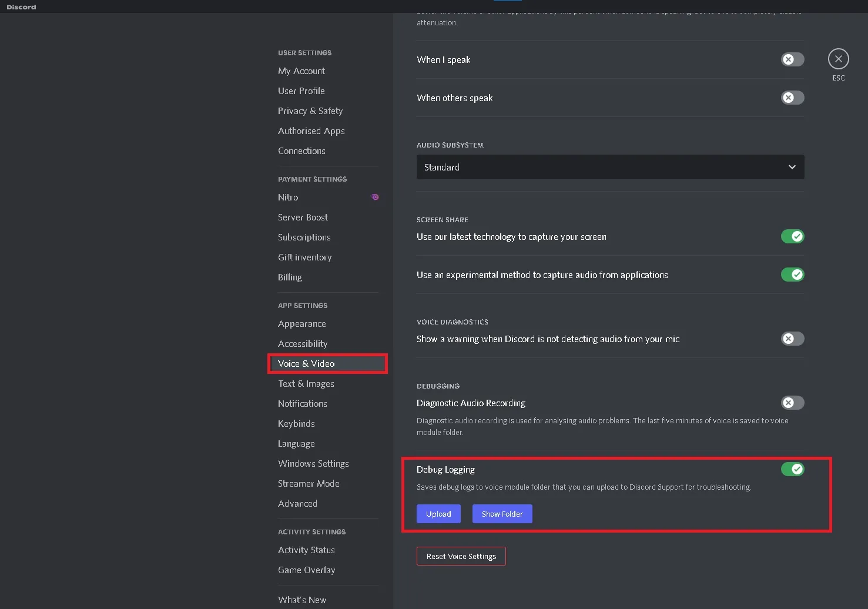Screen dimensions: 868x609
Task: Click the Nitro badge icon in sidebar
Action: [375, 197]
